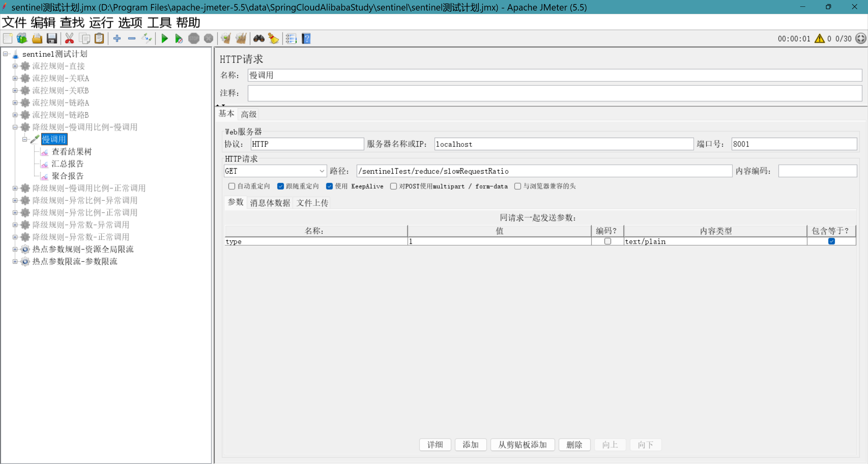The height and width of the screenshot is (464, 868).
Task: Expand the 流控规则-直接 tree node
Action: coord(15,66)
